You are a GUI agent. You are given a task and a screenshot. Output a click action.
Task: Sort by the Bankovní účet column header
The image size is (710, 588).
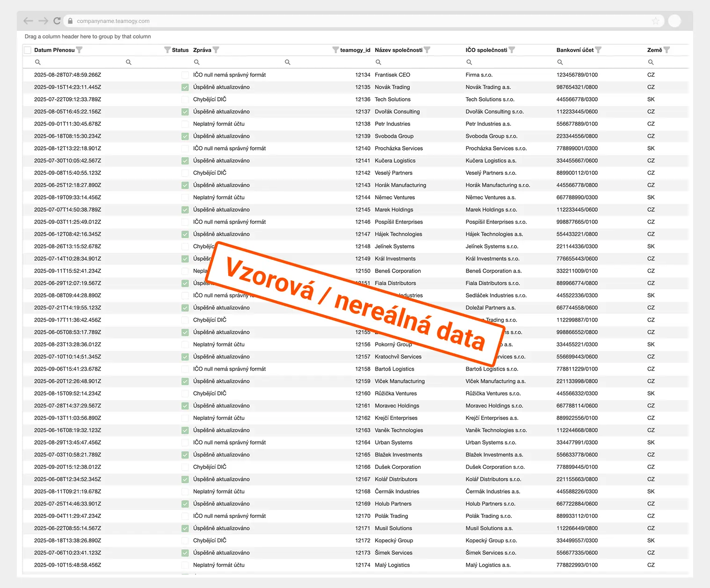(574, 50)
